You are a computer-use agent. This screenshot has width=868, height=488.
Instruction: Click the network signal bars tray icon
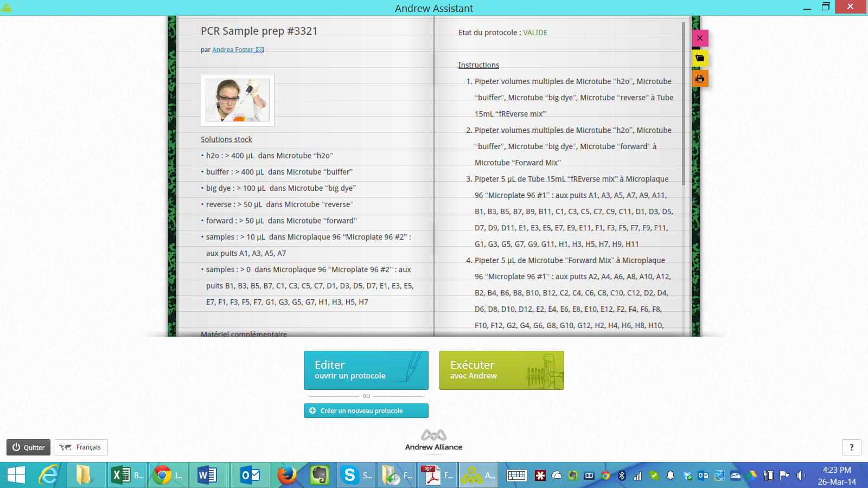638,476
